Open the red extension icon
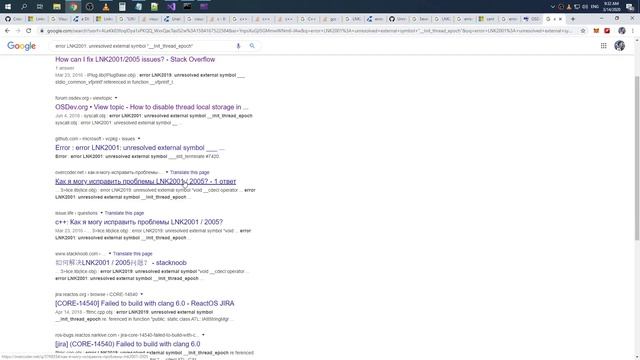 607,31
